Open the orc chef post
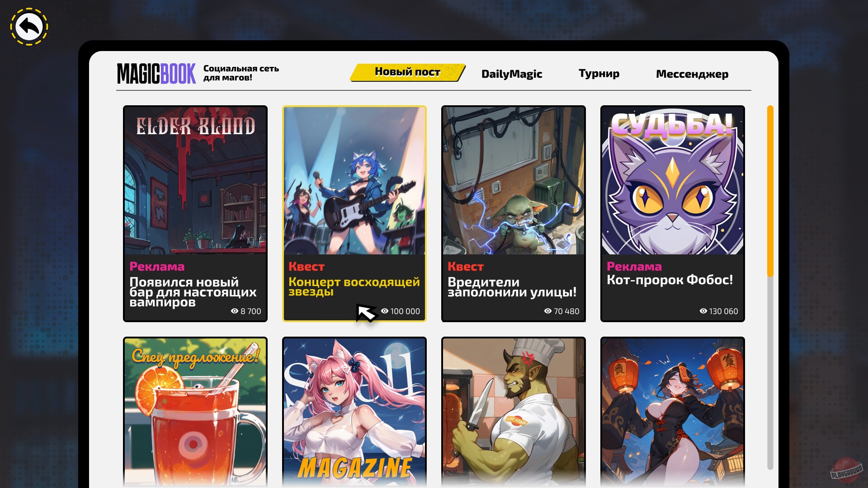This screenshot has width=868, height=488. click(x=514, y=412)
